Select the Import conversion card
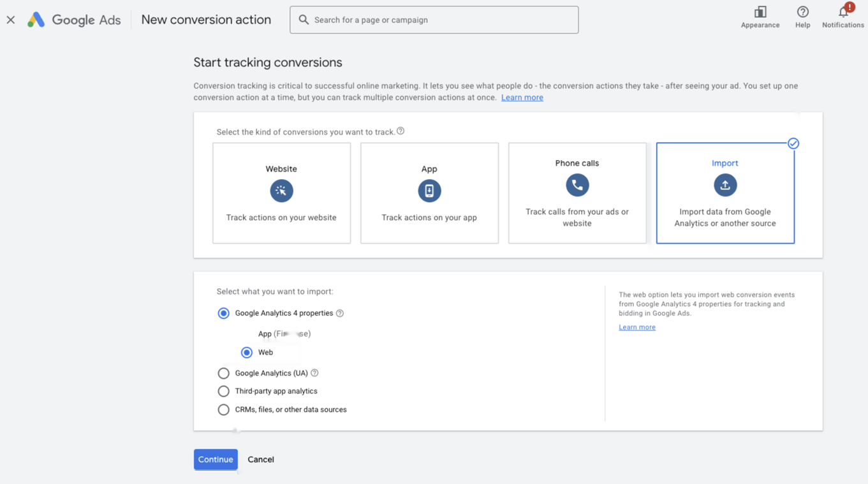 click(x=725, y=193)
